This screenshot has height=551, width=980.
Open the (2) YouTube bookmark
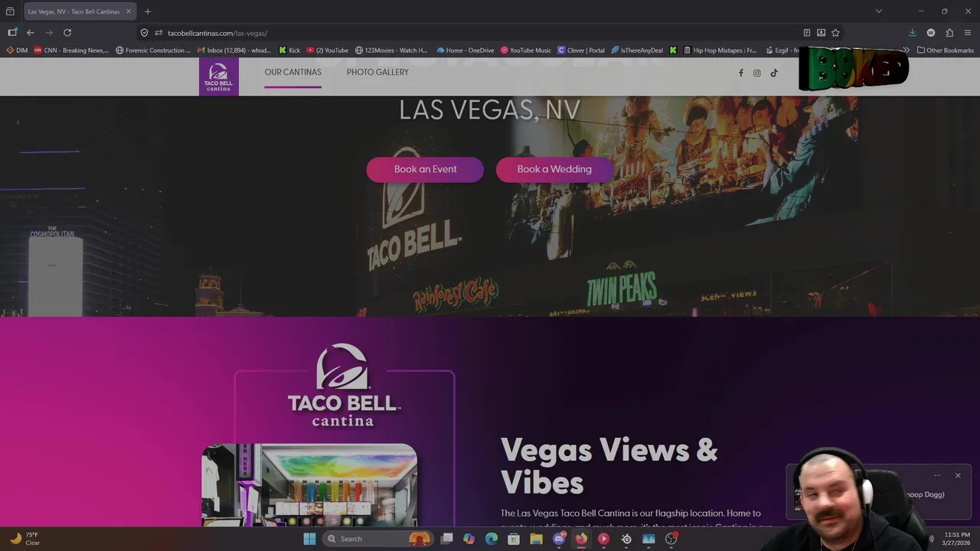[327, 51]
